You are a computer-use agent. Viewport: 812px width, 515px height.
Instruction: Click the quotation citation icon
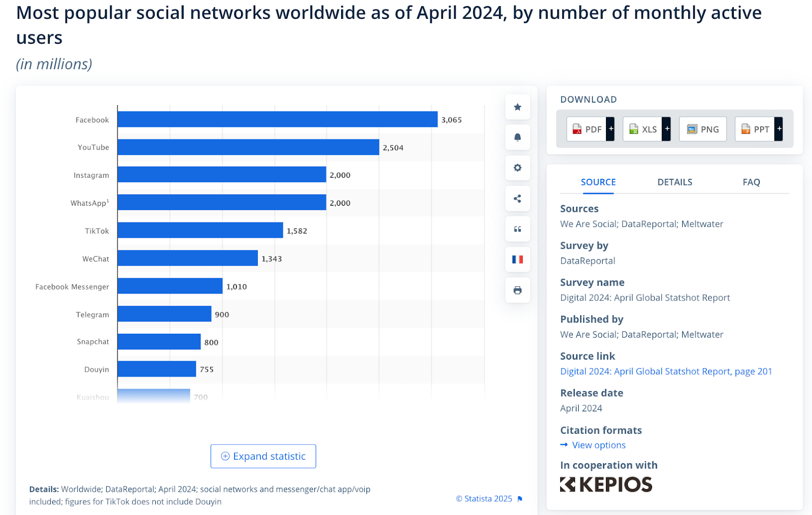coord(517,229)
